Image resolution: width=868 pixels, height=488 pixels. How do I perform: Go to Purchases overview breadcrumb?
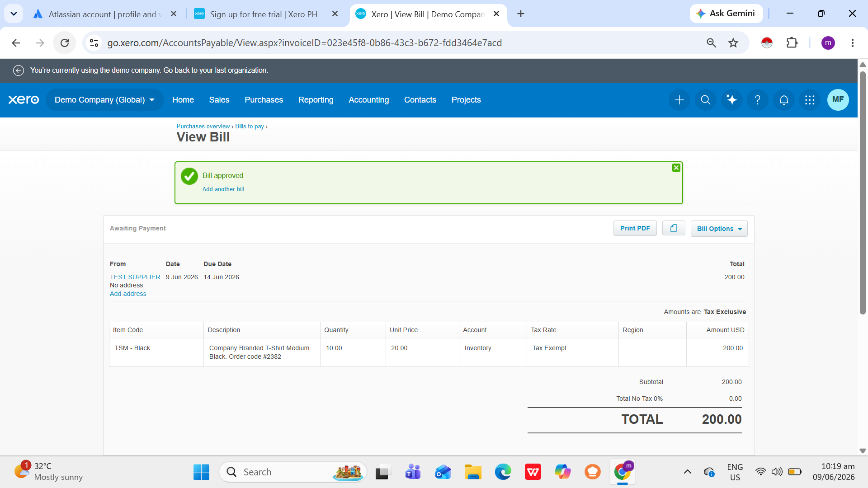point(203,127)
